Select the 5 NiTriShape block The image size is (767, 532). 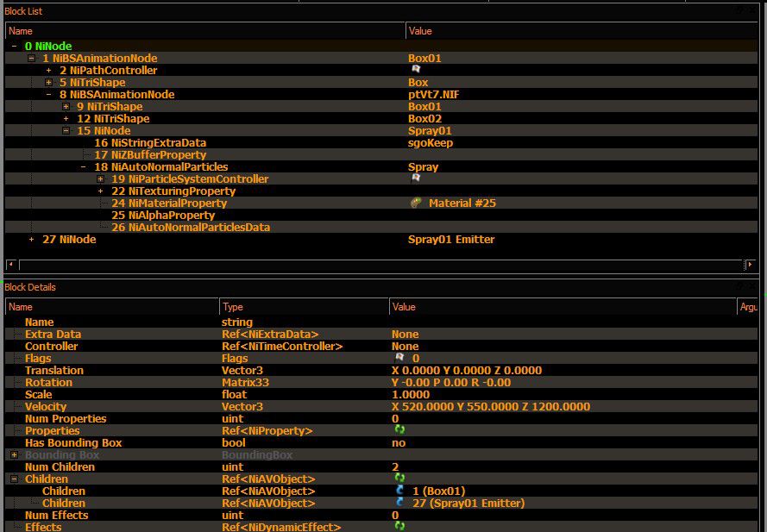[x=92, y=82]
